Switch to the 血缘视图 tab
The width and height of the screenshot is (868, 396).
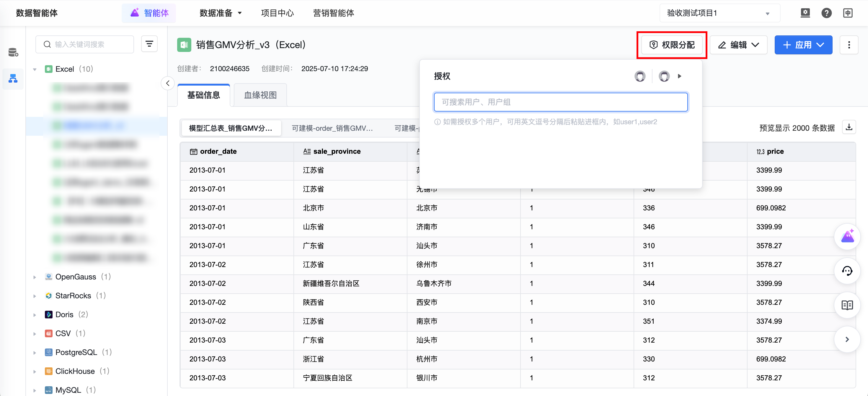[260, 95]
